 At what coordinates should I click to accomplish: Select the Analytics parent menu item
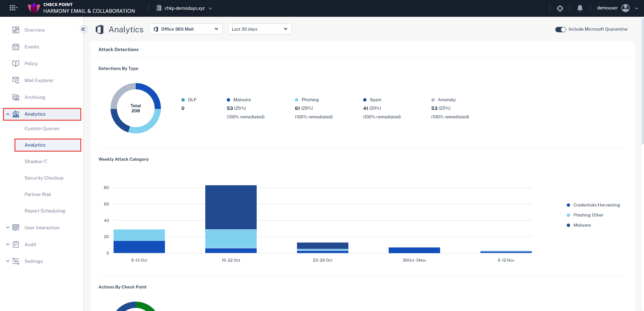(x=42, y=114)
